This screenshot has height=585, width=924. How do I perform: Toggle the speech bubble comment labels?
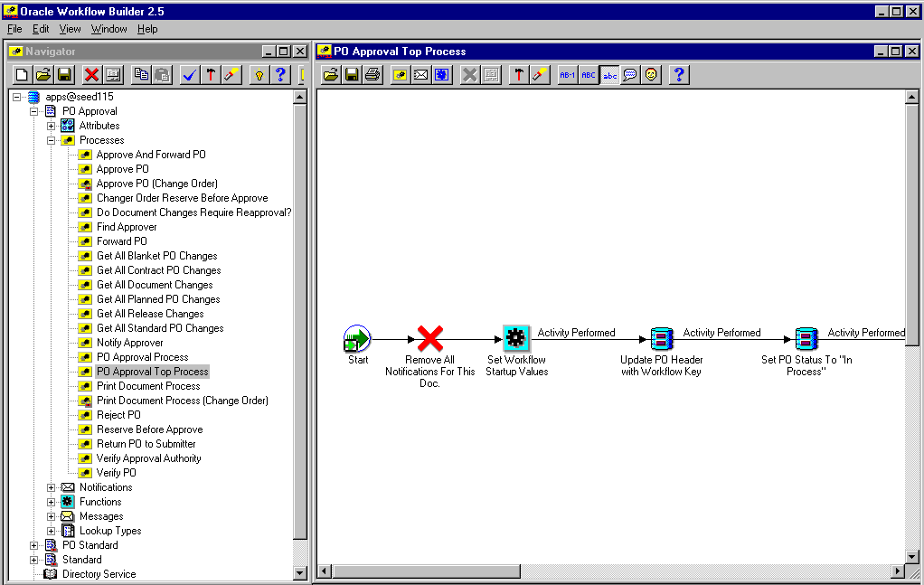[x=630, y=75]
